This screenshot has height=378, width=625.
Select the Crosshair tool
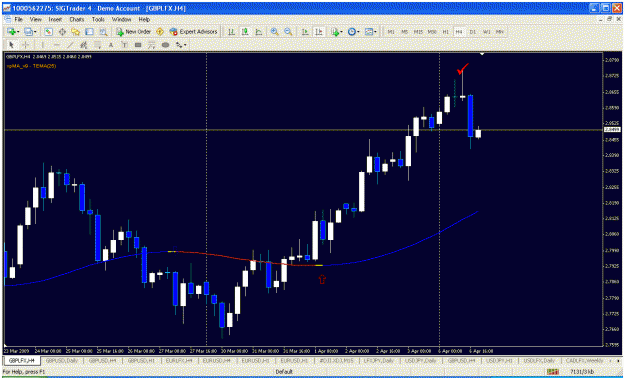click(25, 45)
